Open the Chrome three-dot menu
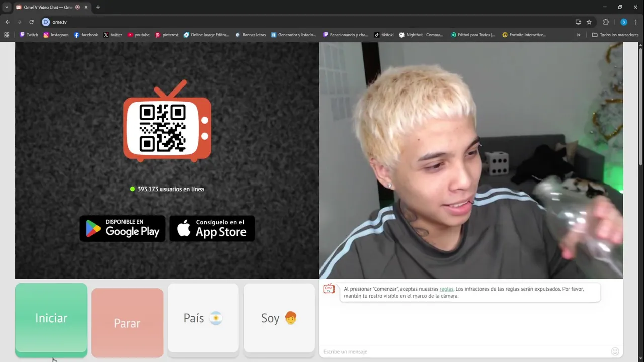 636,22
